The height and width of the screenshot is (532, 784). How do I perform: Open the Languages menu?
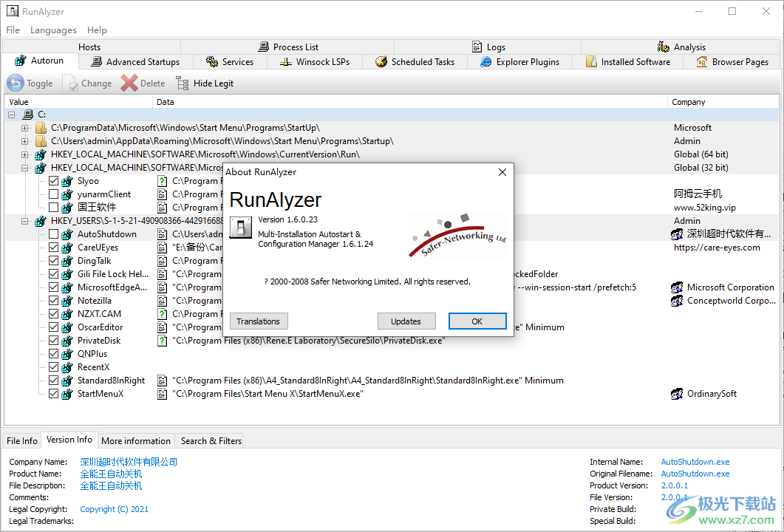pyautogui.click(x=52, y=30)
